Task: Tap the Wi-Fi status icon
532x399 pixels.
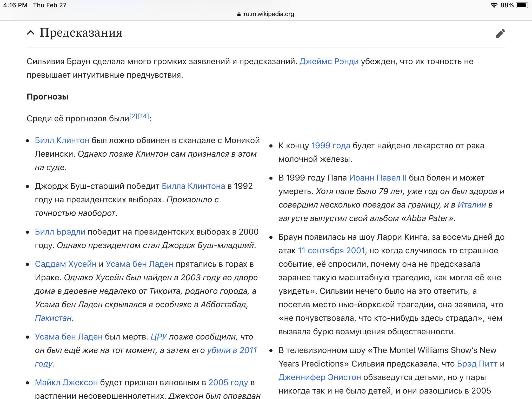Action: (x=494, y=5)
